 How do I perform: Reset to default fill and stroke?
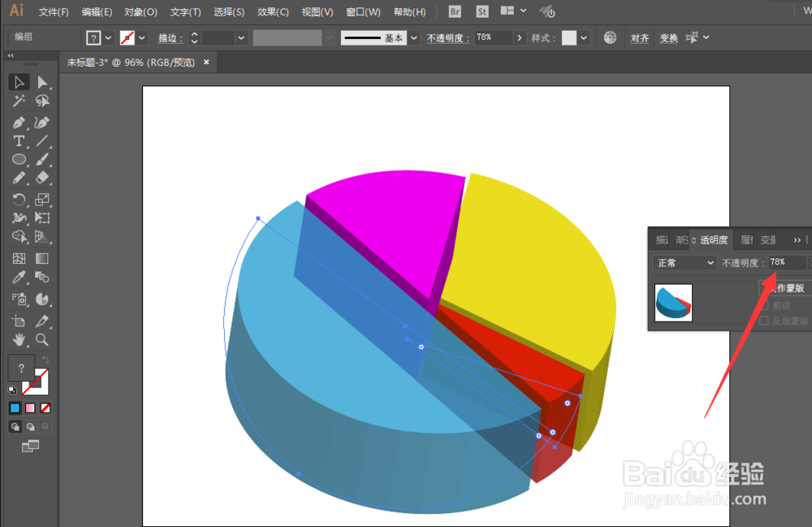click(x=12, y=390)
